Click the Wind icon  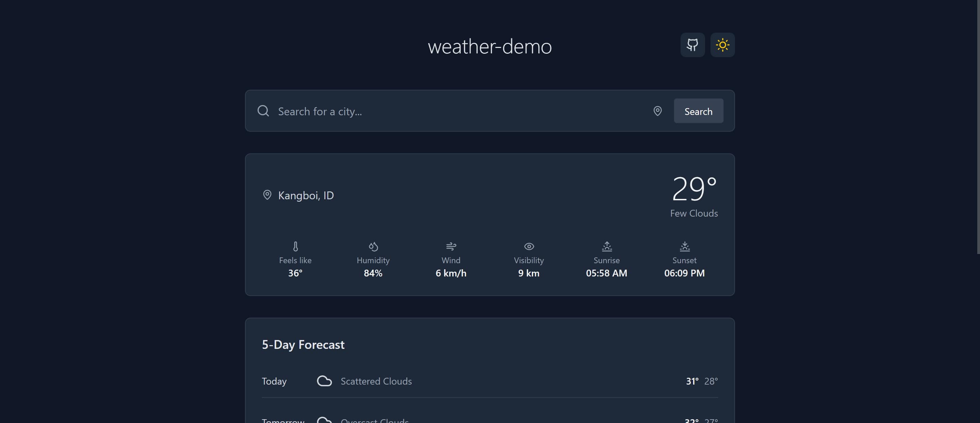(x=451, y=246)
